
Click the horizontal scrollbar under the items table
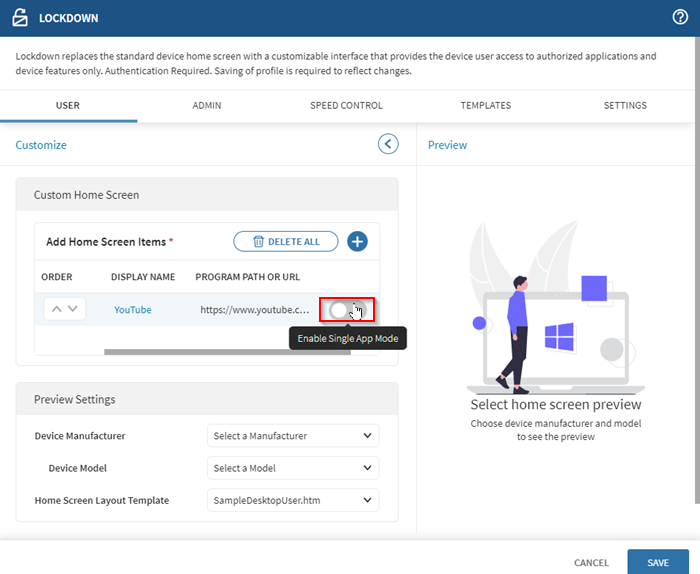pyautogui.click(x=200, y=352)
